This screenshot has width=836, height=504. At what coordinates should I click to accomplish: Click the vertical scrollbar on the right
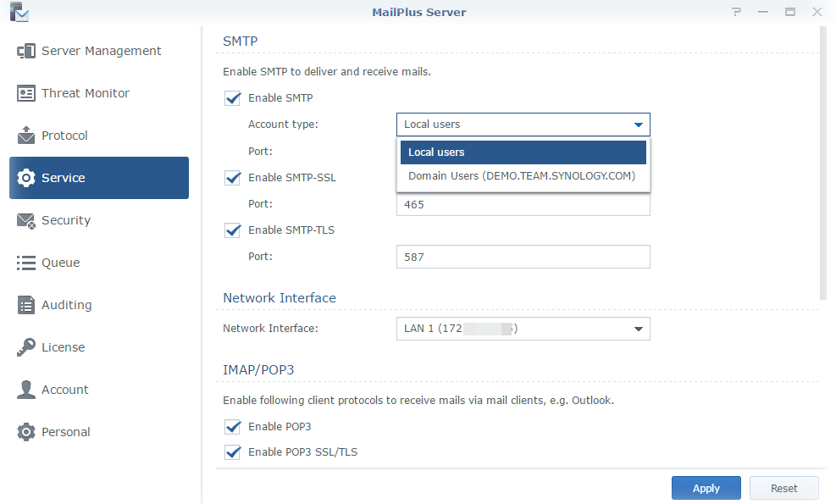[x=822, y=163]
